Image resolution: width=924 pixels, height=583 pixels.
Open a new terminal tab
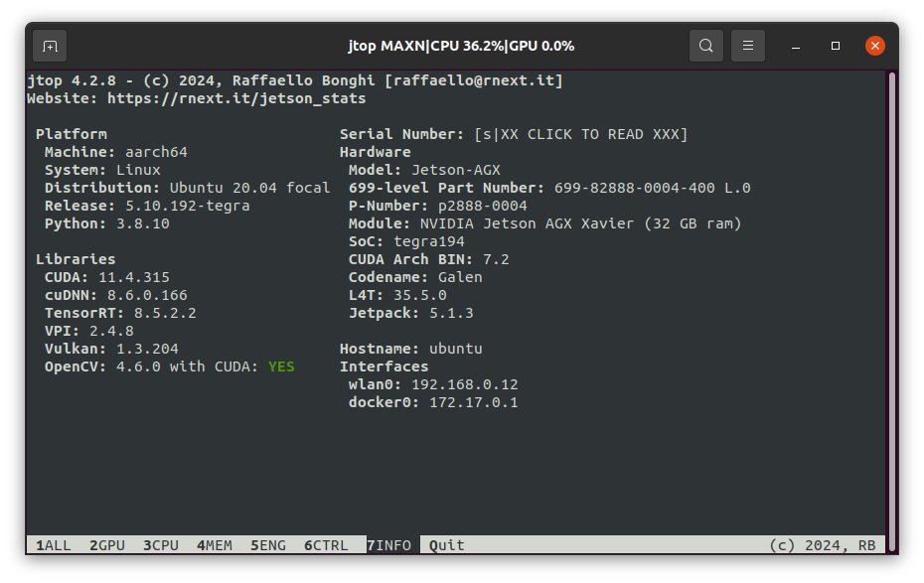(x=50, y=46)
